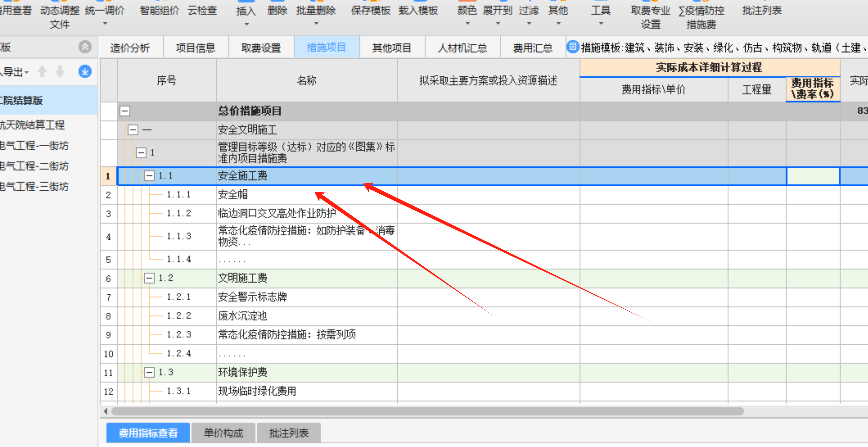Screen dimensions: 868x447
Task: Move item up with the up arrow icon
Action: click(43, 71)
